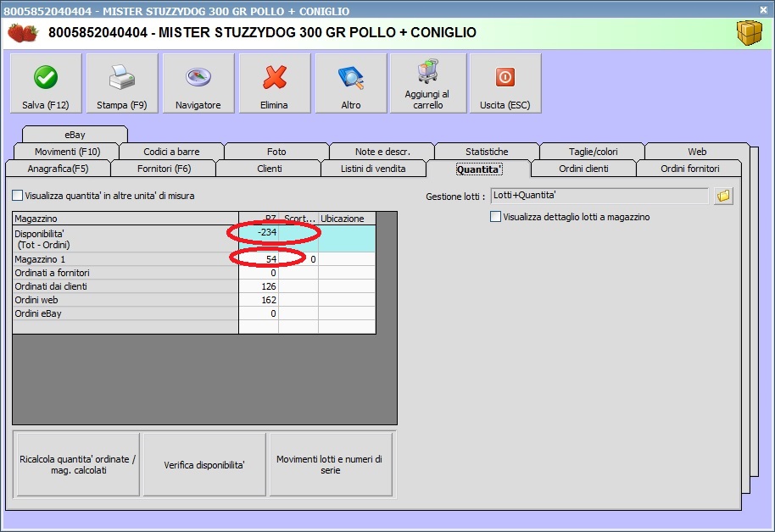Click Aggiungi al carrello shopping cart button
This screenshot has height=532, width=775.
(428, 84)
